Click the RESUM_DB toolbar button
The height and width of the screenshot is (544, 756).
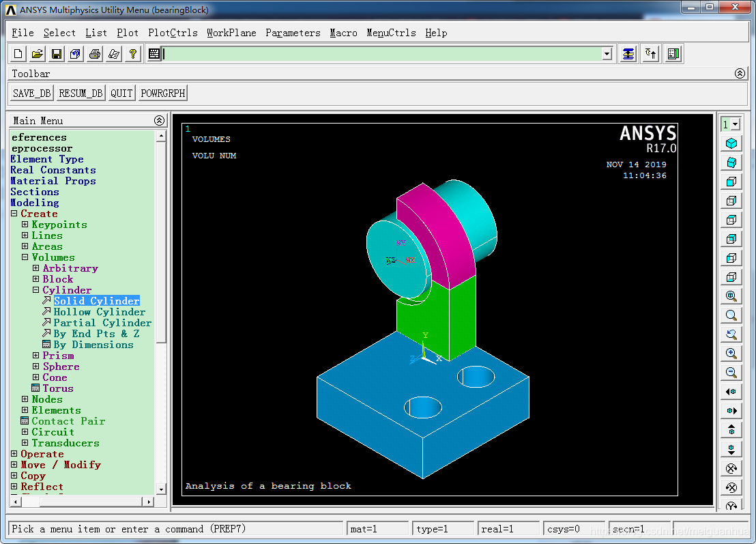pos(81,93)
